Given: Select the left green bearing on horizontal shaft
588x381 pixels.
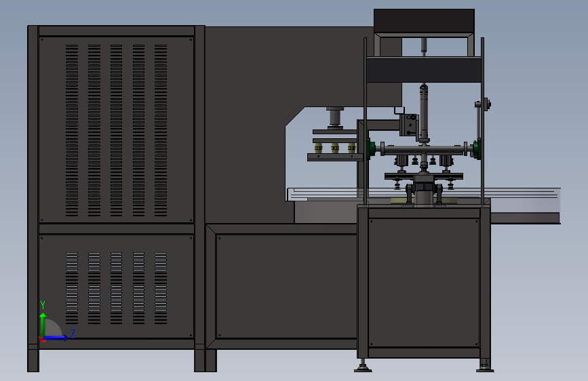Looking at the screenshot, I should [370, 148].
